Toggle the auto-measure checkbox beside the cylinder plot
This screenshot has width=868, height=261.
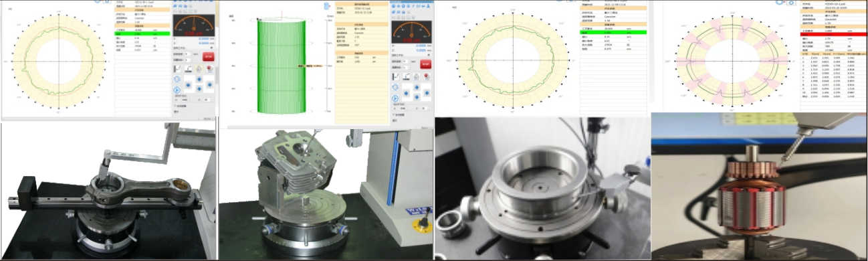(x=392, y=114)
